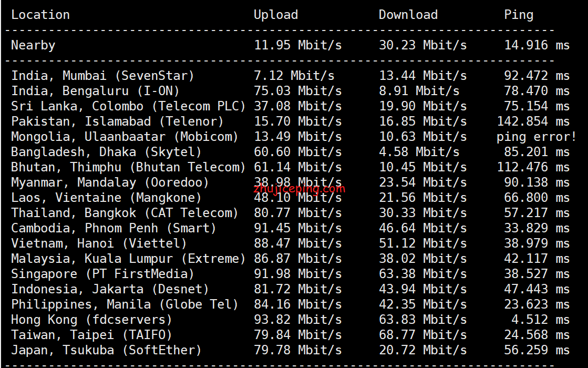Click Bhutan, Thimphu (Bhutan Telecom) entry
This screenshot has height=368, width=588.
tap(129, 167)
